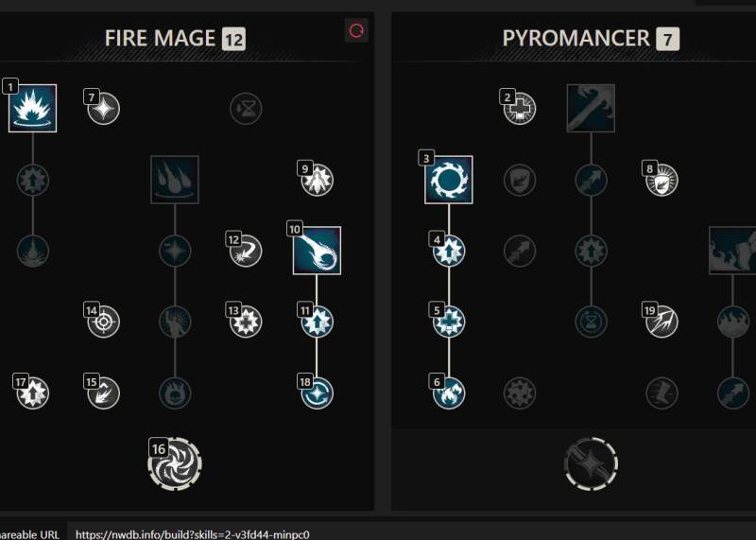Select the shield passive numbered 8
Image resolution: width=756 pixels, height=540 pixels.
pyautogui.click(x=662, y=180)
